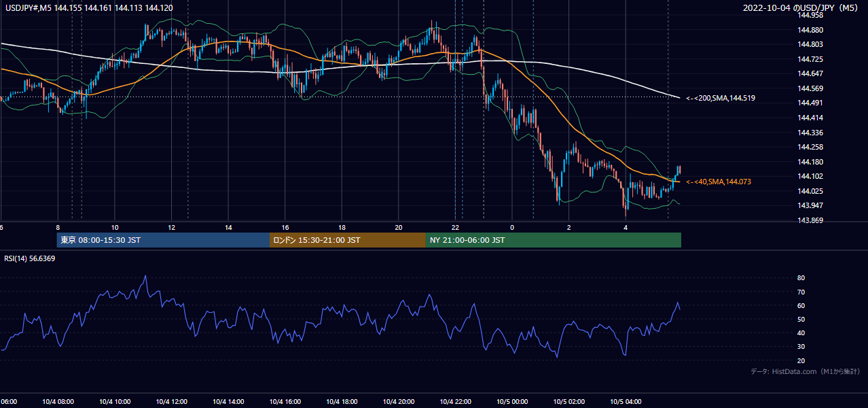The width and height of the screenshot is (868, 408).
Task: Click the 10/4 22:00 time label
Action: coord(456,402)
